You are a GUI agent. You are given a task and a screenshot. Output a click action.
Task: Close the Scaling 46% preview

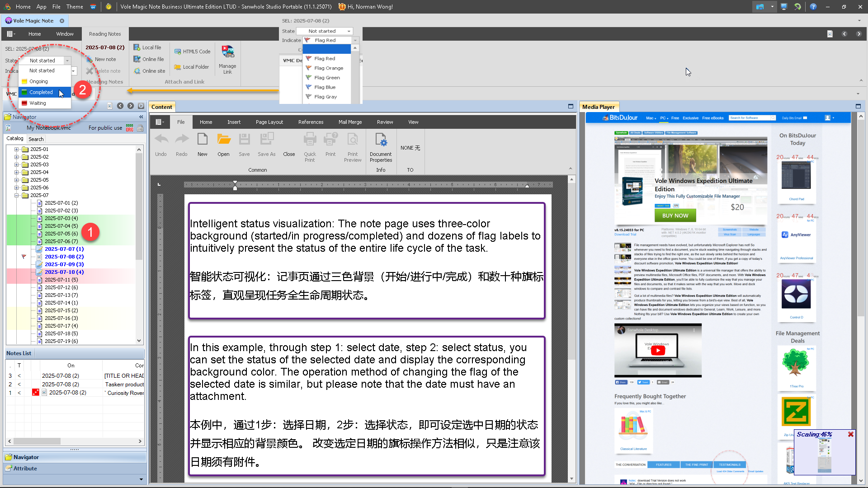[x=850, y=434]
